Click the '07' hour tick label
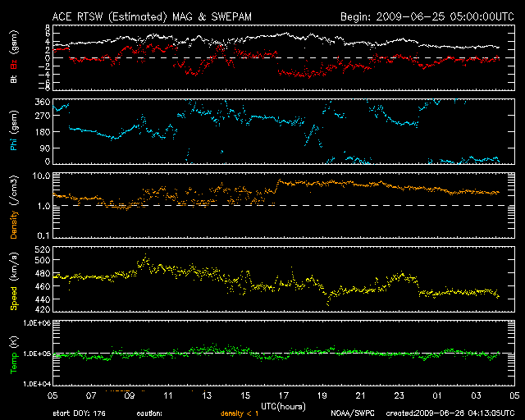The width and height of the screenshot is (525, 420). [91, 396]
